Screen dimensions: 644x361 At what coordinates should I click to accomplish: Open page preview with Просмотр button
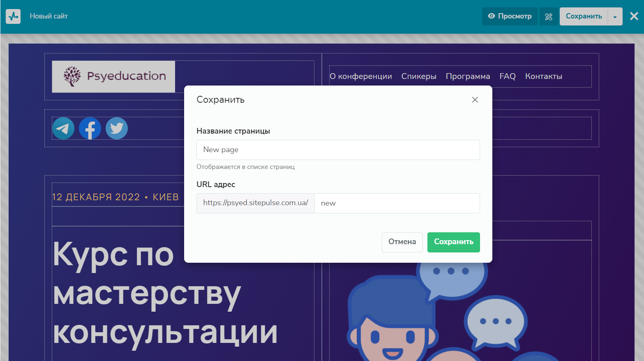[510, 16]
